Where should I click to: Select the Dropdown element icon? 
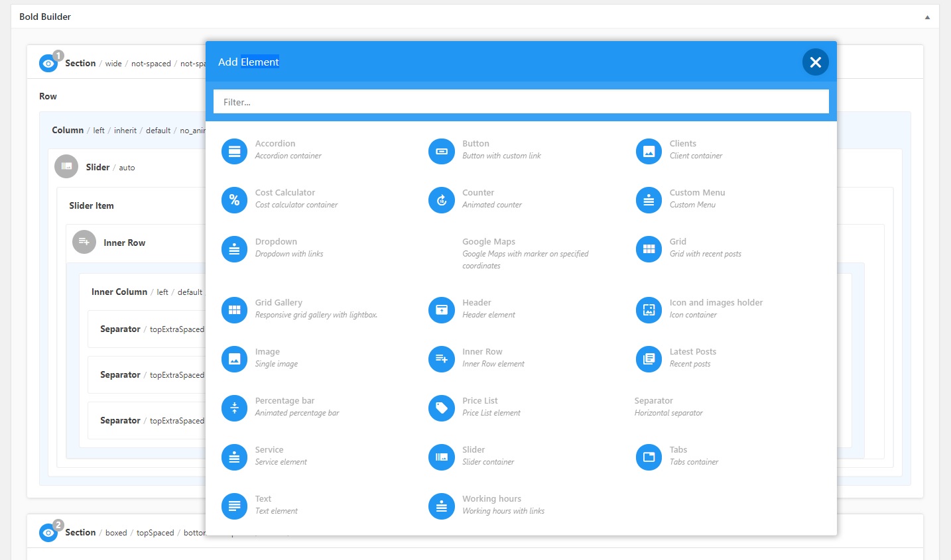pos(234,250)
